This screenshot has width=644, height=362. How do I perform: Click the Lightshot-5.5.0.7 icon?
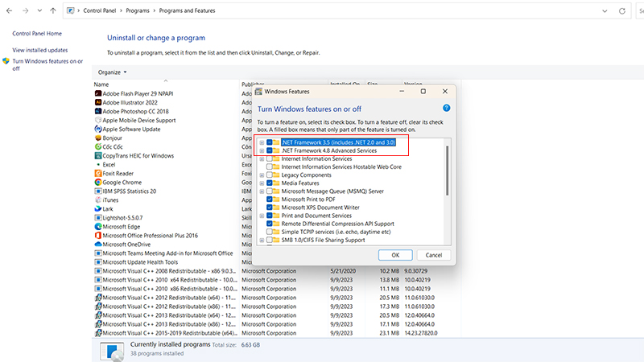coord(98,217)
